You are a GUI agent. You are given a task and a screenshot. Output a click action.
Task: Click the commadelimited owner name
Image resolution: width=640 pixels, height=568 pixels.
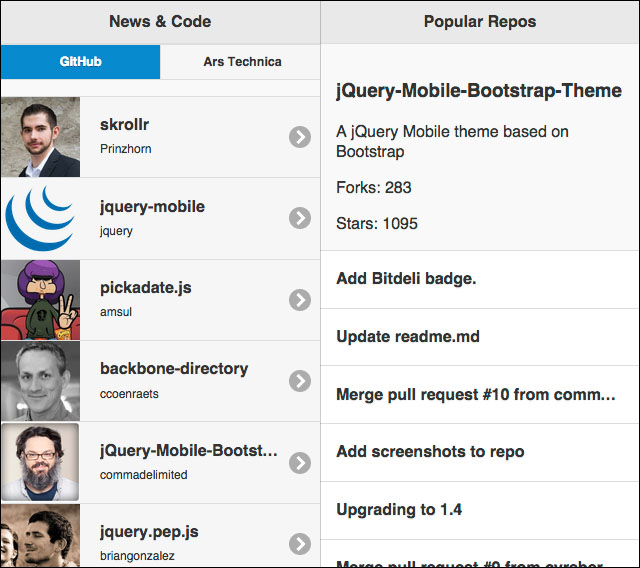144,475
